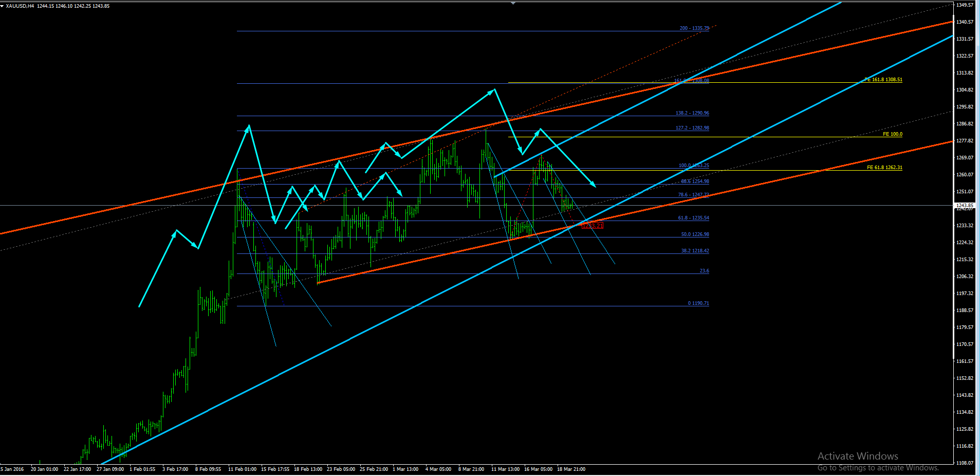980x476 pixels.
Task: Click 1224.32 on the price scale
Action: click(x=965, y=243)
